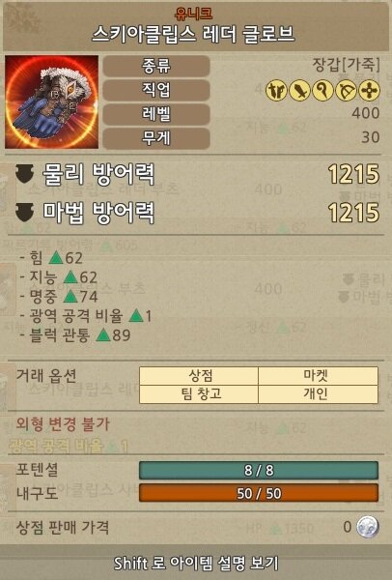This screenshot has height=580, width=392.
Task: Click the 내구도 50 / 50 bar
Action: click(x=259, y=493)
